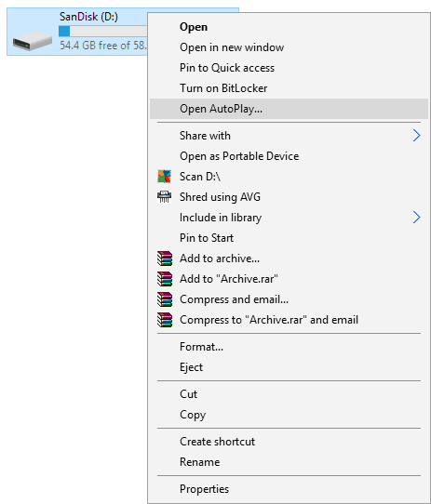
Task: Choose Open from the context menu
Action: pyautogui.click(x=290, y=27)
